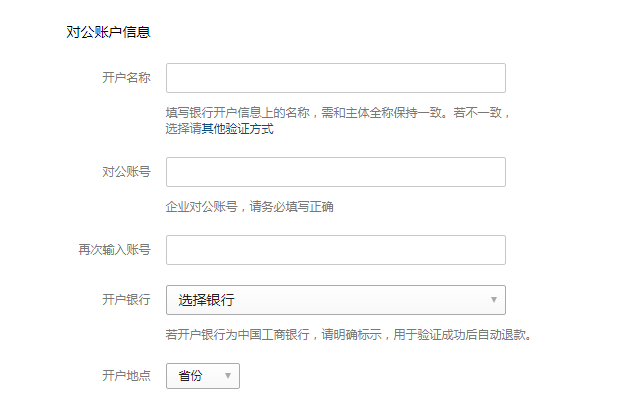The width and height of the screenshot is (640, 411).
Task: Click the 省份 placeholder text
Action: pos(191,376)
